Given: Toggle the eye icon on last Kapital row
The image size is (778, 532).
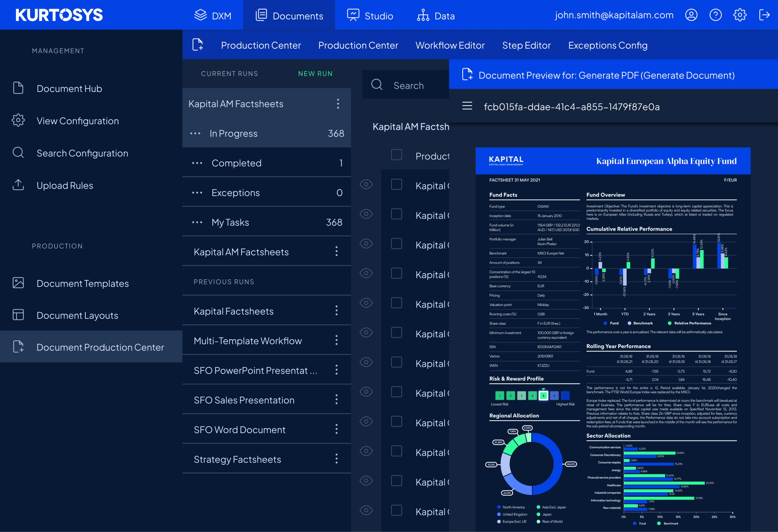Looking at the screenshot, I should [366, 510].
